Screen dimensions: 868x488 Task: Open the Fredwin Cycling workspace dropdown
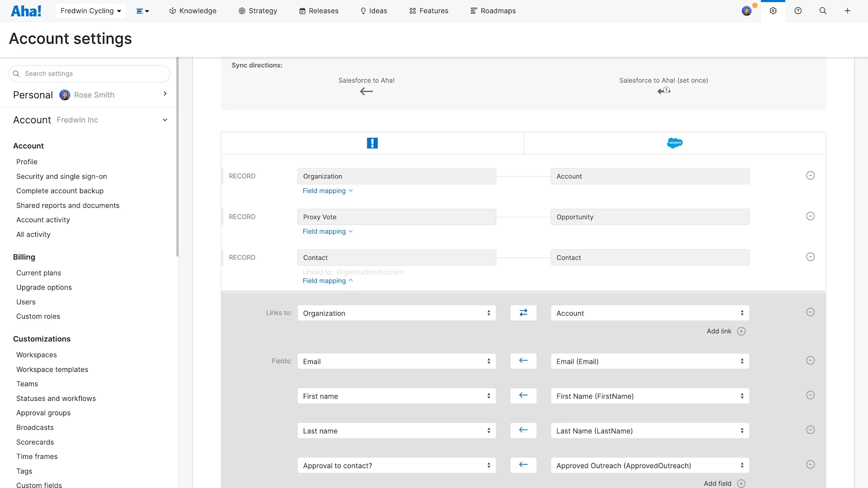click(90, 10)
